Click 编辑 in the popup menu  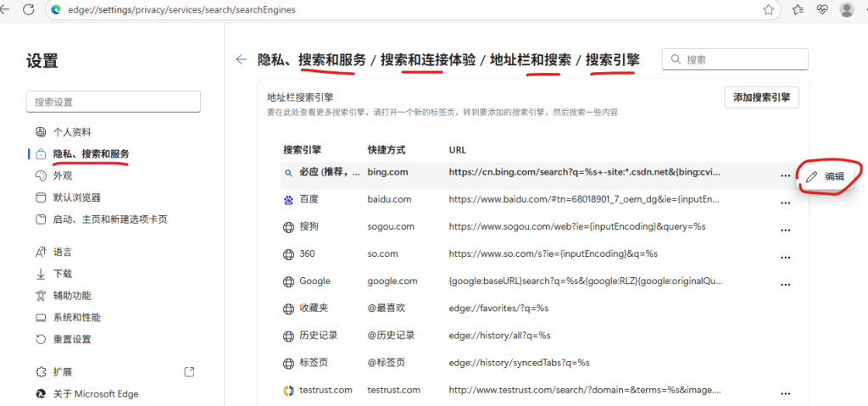pos(827,176)
